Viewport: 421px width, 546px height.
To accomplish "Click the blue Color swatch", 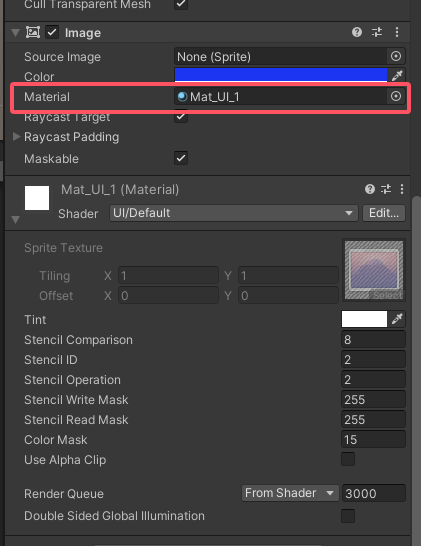I will coord(281,75).
